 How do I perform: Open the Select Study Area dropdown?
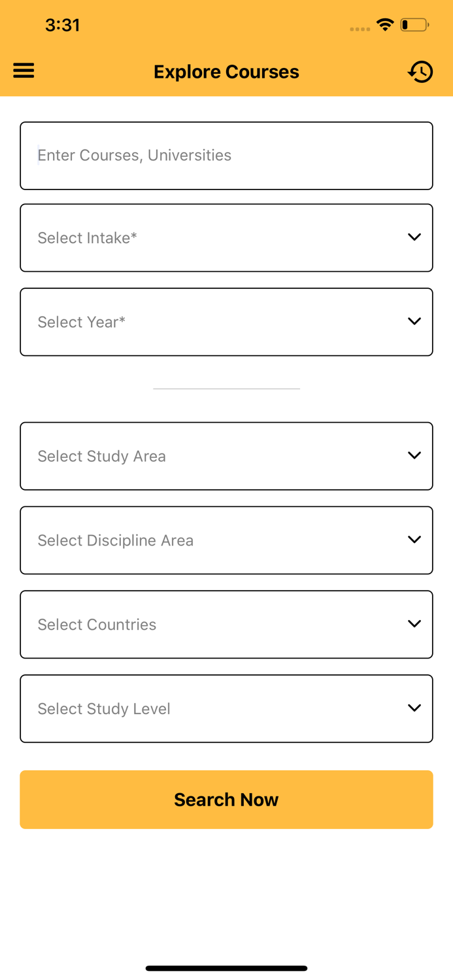click(226, 455)
